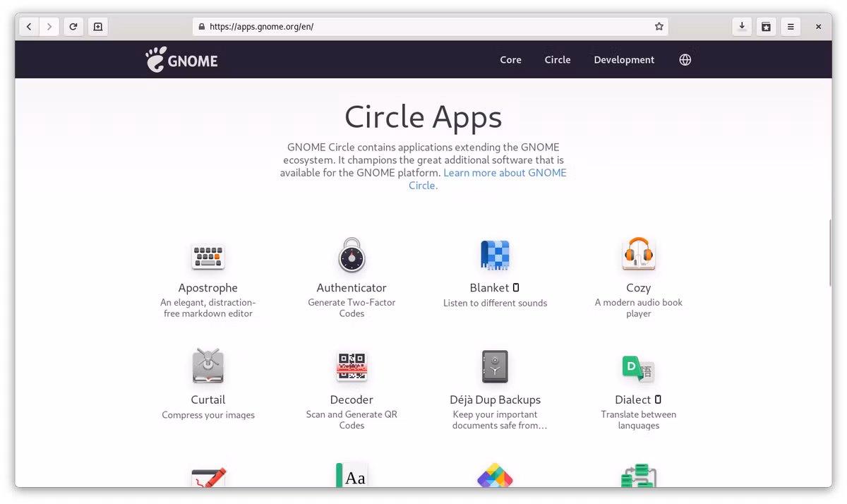Click the Decoder app title
The image size is (847, 504).
[352, 400]
